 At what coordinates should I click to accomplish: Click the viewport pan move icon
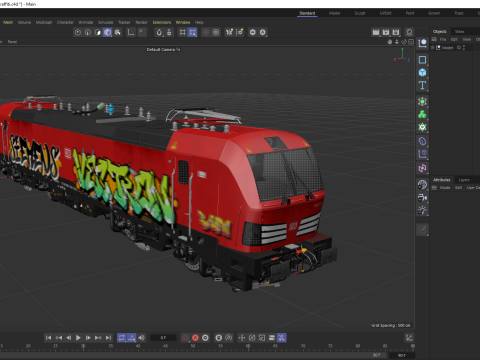[x=390, y=42]
